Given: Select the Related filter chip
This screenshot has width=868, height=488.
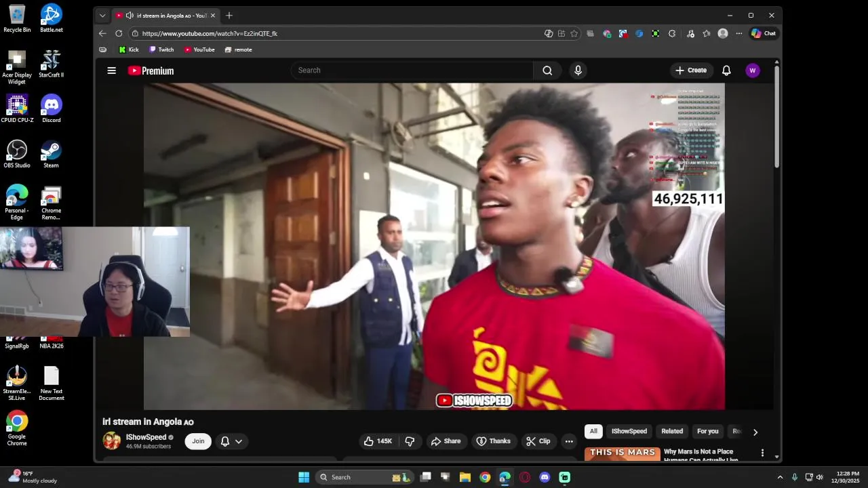Looking at the screenshot, I should [672, 431].
